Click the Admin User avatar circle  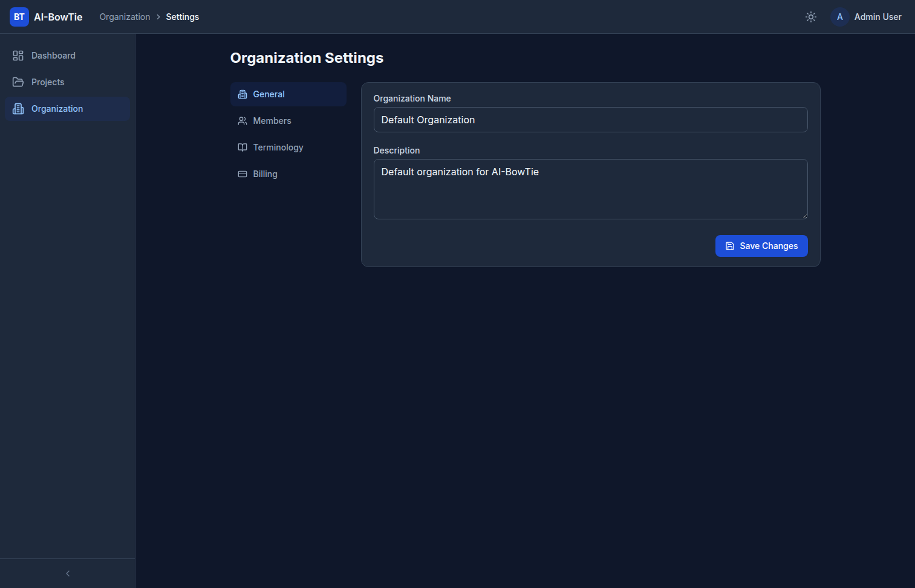click(839, 17)
